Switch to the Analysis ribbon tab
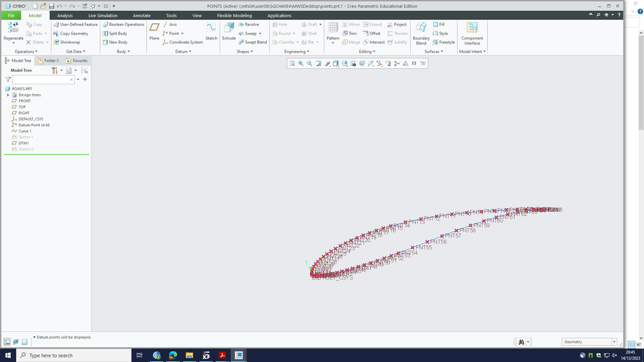 (x=64, y=15)
